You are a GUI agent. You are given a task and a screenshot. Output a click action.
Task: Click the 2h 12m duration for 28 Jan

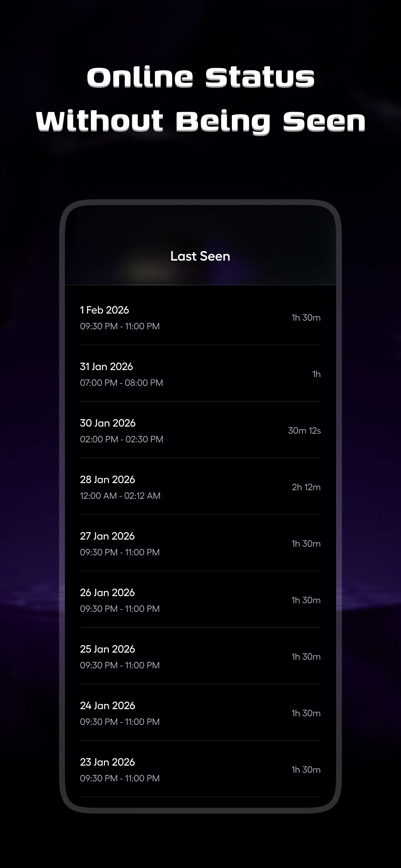tap(306, 487)
